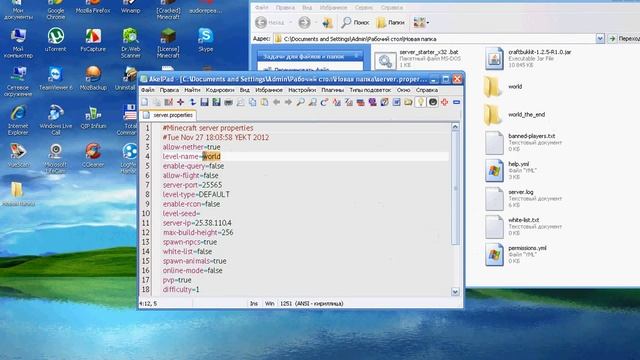640x360 pixels.
Task: Click the online-mode=false line in editor
Action: tap(192, 270)
